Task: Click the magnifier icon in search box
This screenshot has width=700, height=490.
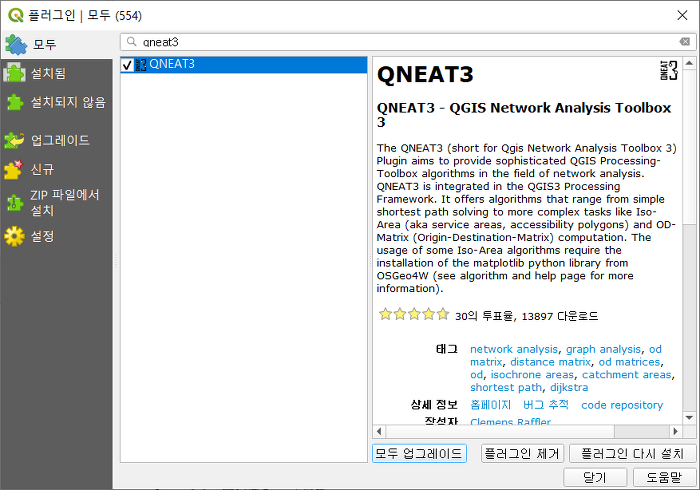Action: [x=131, y=42]
